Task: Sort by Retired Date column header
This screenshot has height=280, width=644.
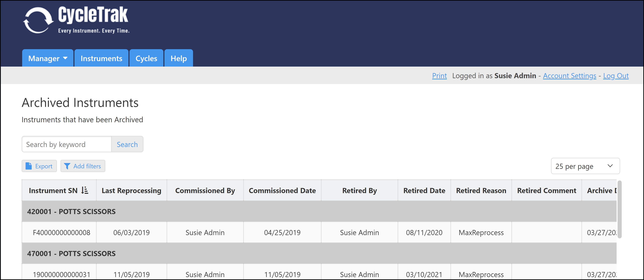Action: tap(424, 191)
